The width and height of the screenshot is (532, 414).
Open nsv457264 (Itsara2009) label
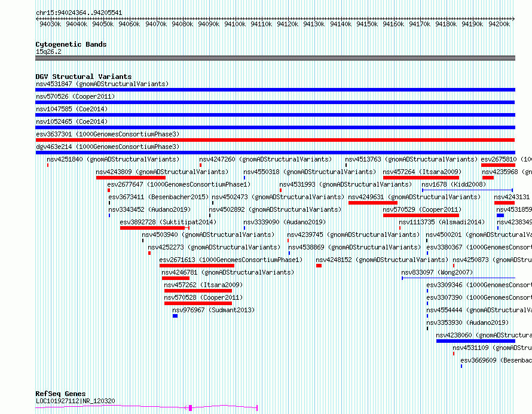[423, 172]
